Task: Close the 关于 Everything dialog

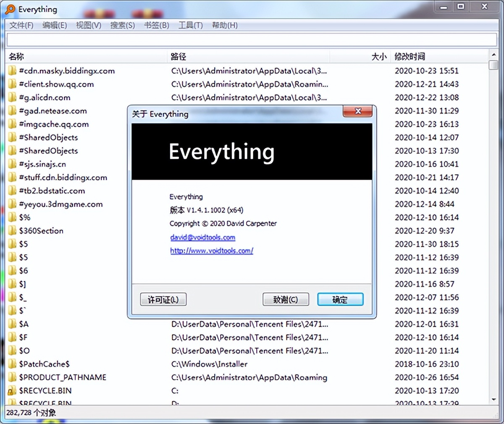Action: tap(358, 111)
